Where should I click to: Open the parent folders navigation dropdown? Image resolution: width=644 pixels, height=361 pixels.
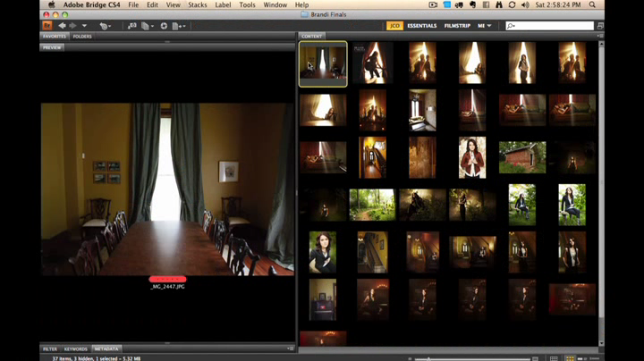pyautogui.click(x=84, y=25)
